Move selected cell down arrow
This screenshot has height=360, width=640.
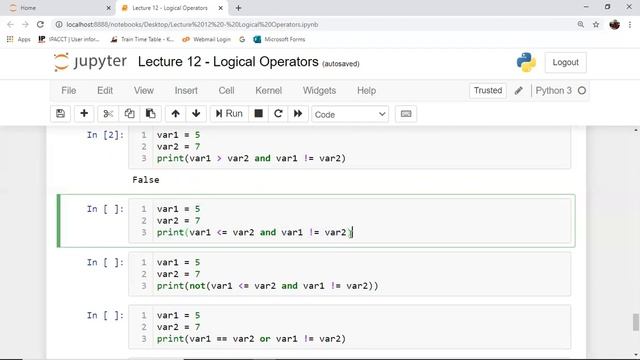[x=196, y=114]
